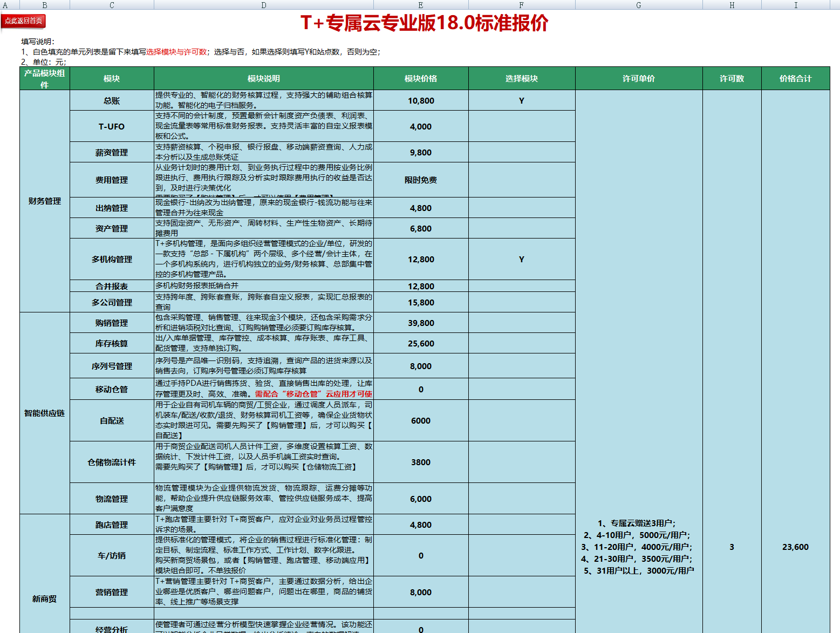Click the price cell 25,600
840x633 pixels.
coord(421,343)
